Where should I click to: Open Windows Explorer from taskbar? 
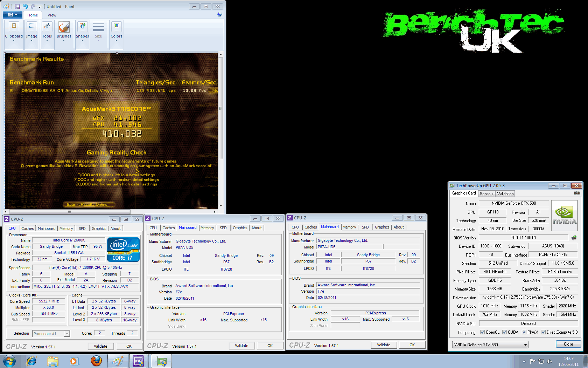click(53, 361)
